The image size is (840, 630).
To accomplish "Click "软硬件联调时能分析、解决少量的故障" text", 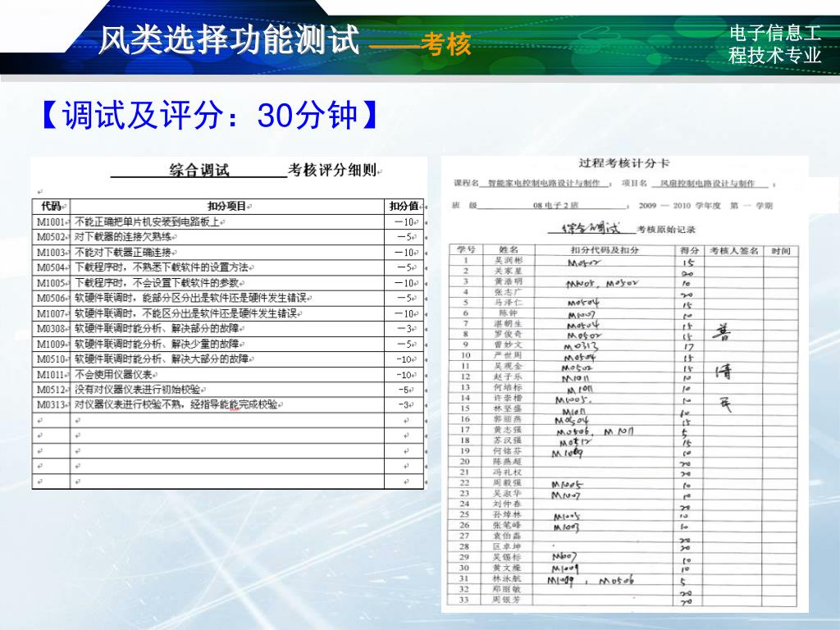I will pos(157,344).
